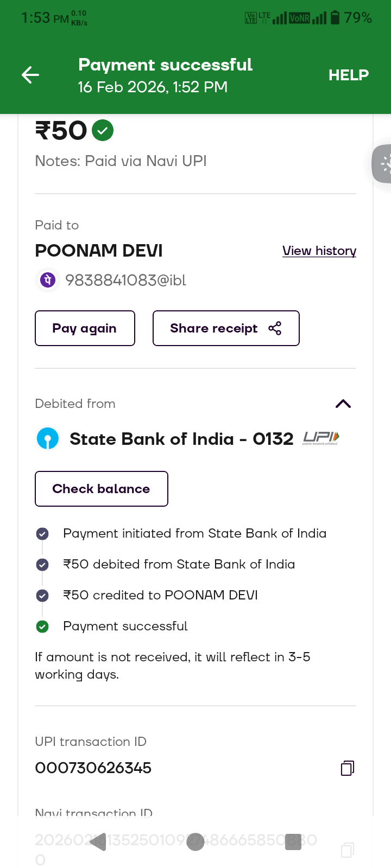
Task: Tap the back arrow in header
Action: tap(30, 75)
